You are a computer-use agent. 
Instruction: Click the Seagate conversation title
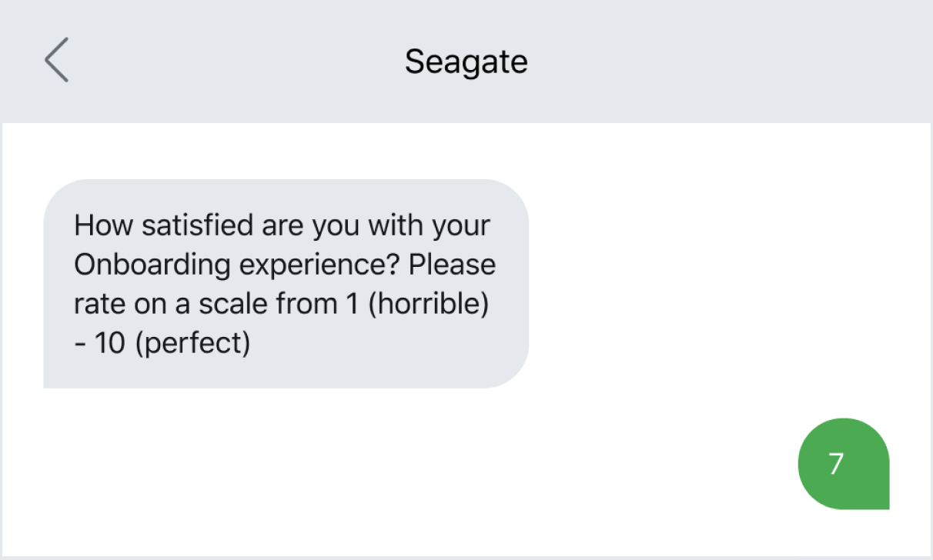465,62
